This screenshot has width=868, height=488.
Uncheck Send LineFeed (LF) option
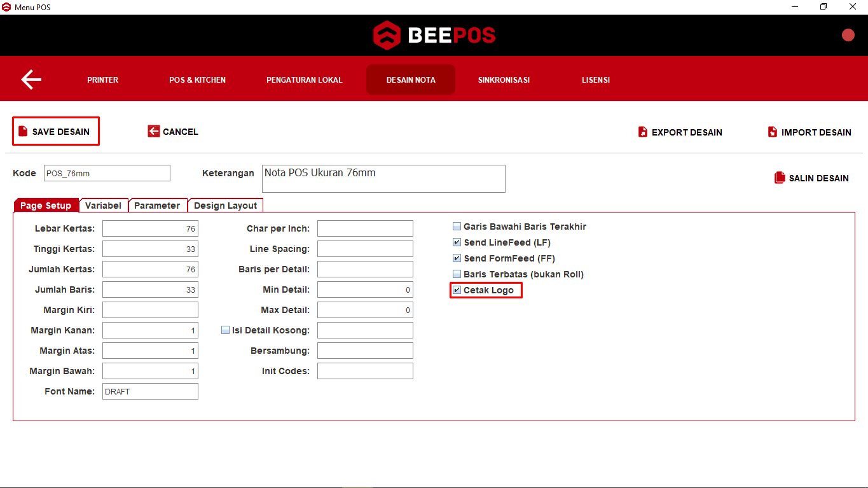click(x=457, y=242)
